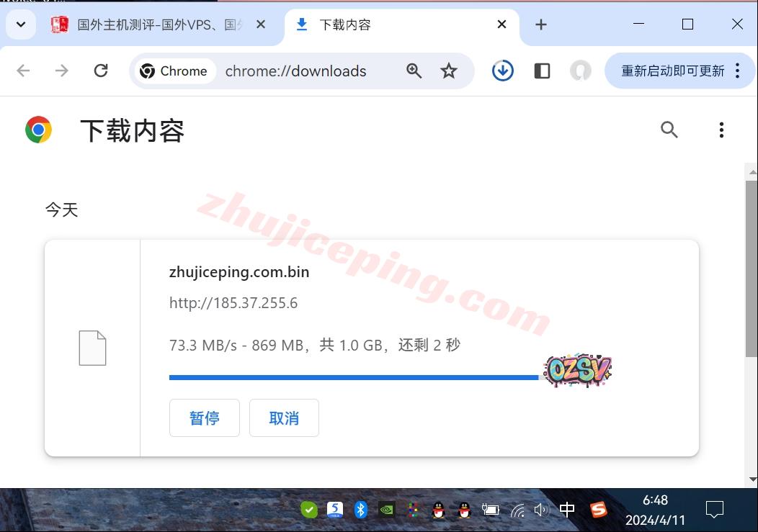The image size is (758, 532).
Task: Toggle the Chinese input mode indicator
Action: pyautogui.click(x=567, y=510)
